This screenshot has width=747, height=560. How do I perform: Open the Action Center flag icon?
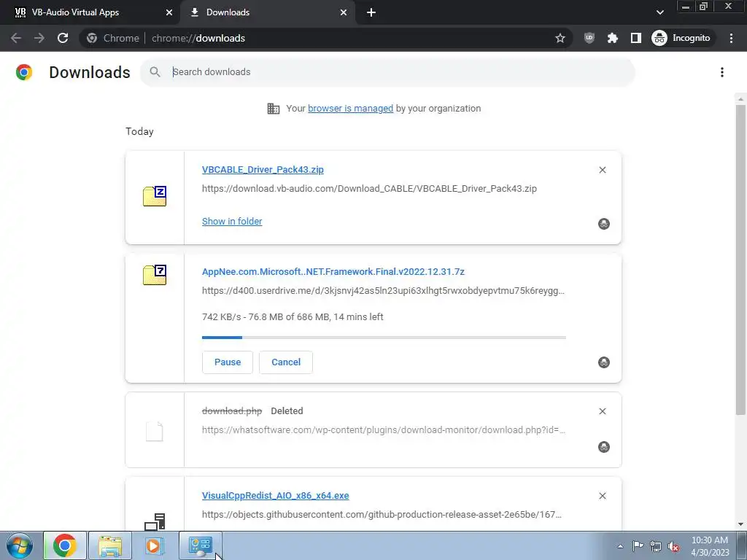pyautogui.click(x=638, y=545)
